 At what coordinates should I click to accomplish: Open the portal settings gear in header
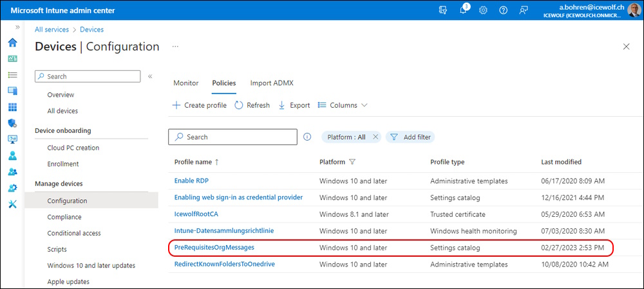pyautogui.click(x=484, y=11)
